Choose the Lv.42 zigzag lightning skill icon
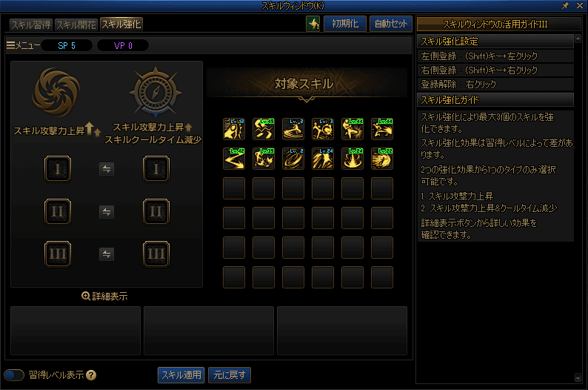 click(233, 159)
